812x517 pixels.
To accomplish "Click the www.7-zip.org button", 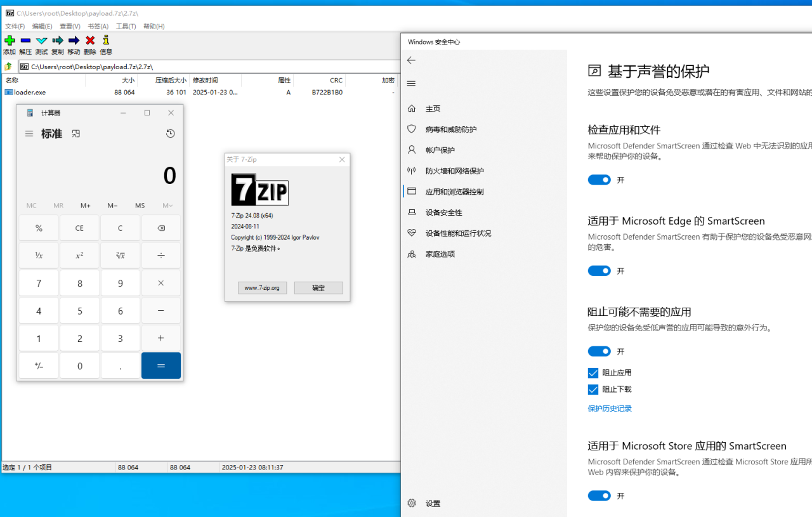I will tap(262, 288).
